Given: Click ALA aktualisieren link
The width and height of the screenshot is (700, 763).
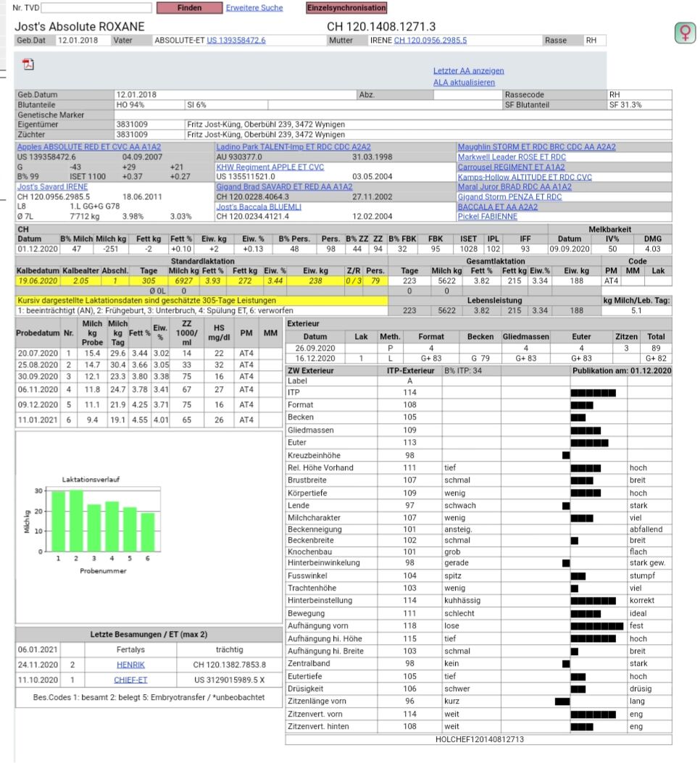Looking at the screenshot, I should (x=464, y=83).
